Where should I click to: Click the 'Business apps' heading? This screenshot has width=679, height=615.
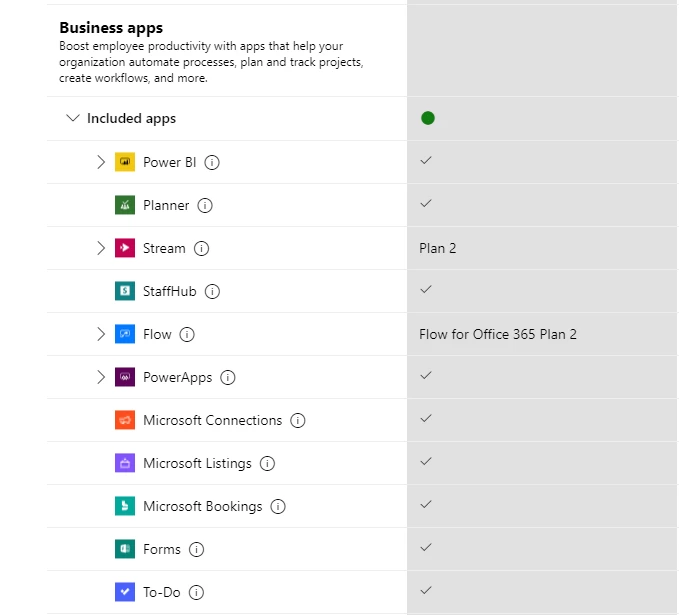[111, 28]
